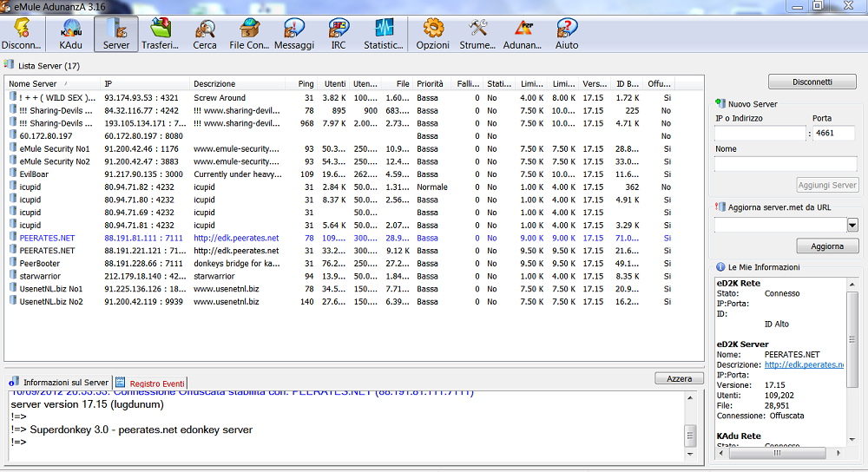Image resolution: width=868 pixels, height=472 pixels.
Task: Show the Statistiche statistics view
Action: (383, 35)
